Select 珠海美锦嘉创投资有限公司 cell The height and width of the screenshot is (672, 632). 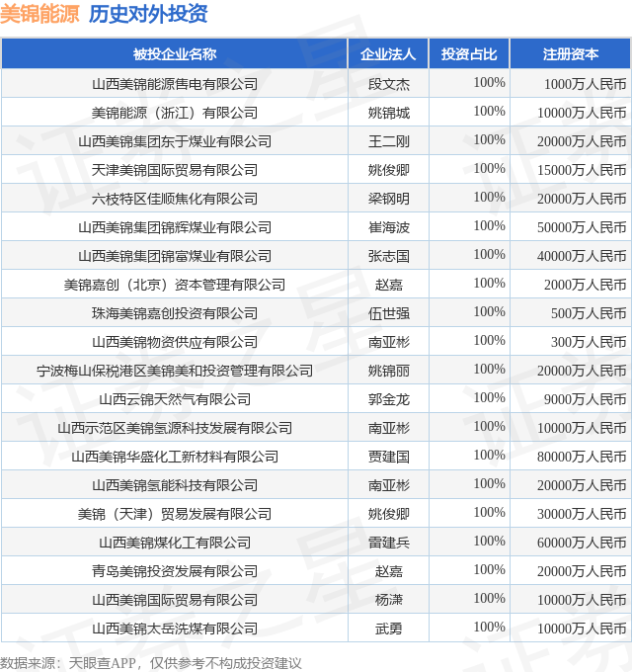pos(175,313)
